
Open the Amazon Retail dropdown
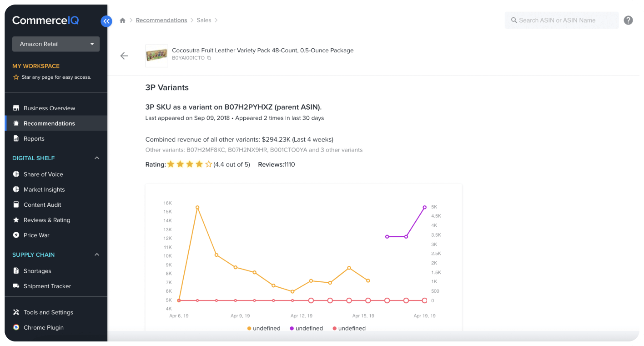[56, 44]
